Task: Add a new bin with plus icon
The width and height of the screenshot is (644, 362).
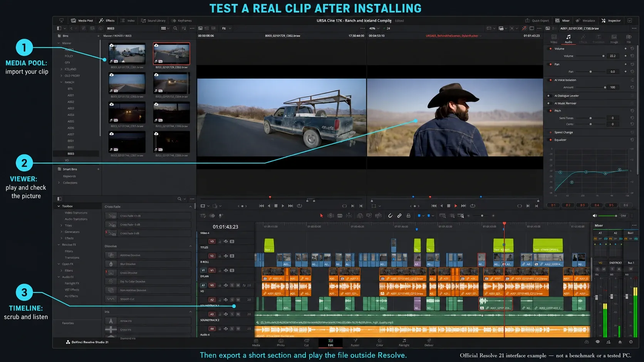Action: (x=98, y=36)
